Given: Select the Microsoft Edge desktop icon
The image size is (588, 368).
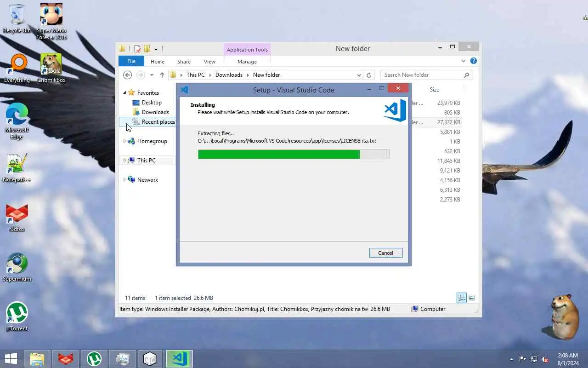Looking at the screenshot, I should pos(17,121).
